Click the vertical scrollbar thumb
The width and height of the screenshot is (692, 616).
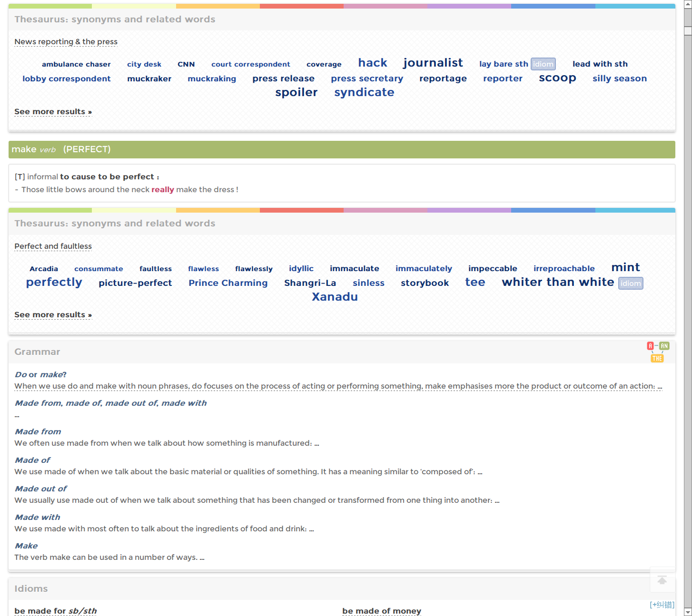688,31
